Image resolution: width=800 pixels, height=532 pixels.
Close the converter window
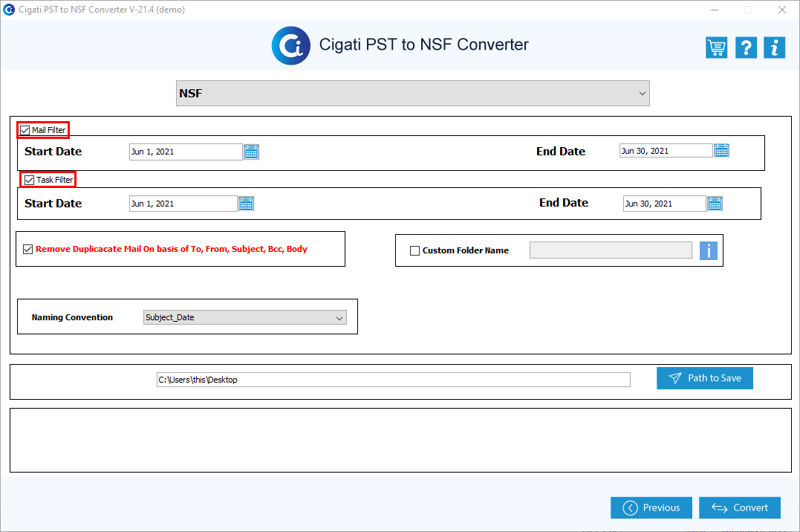click(x=781, y=10)
